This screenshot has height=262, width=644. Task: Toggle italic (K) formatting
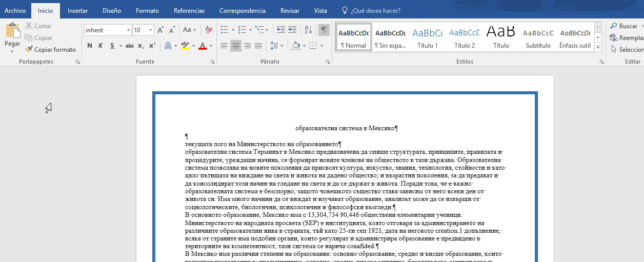pyautogui.click(x=101, y=46)
